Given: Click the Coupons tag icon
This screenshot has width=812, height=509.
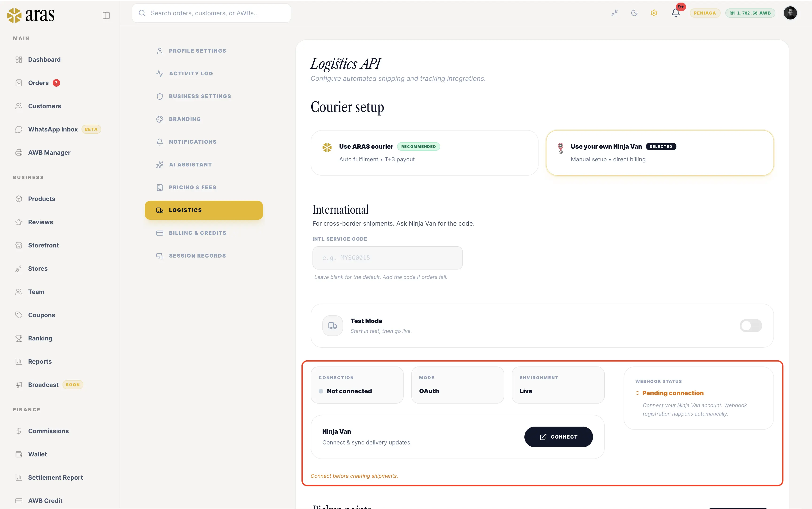Looking at the screenshot, I should 19,315.
